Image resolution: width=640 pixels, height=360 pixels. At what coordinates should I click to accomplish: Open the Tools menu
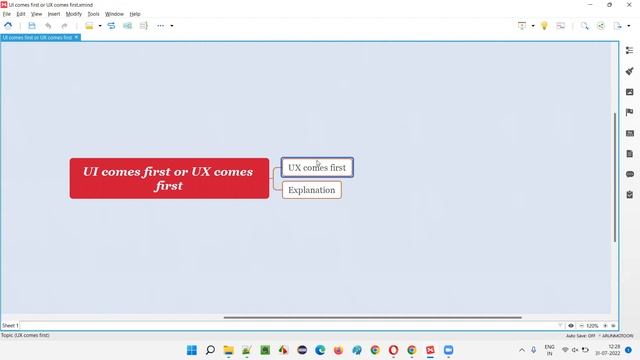click(93, 14)
